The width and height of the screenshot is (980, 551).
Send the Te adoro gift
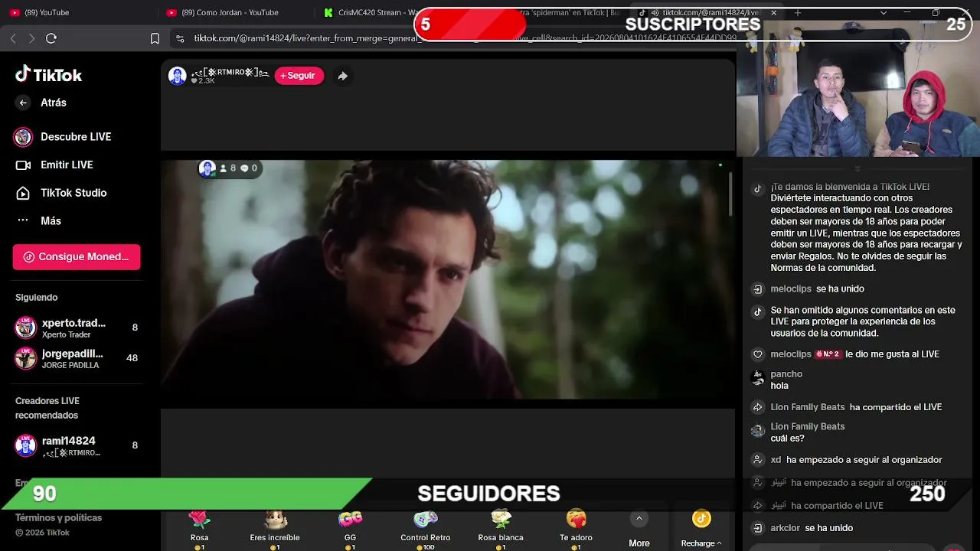576,528
